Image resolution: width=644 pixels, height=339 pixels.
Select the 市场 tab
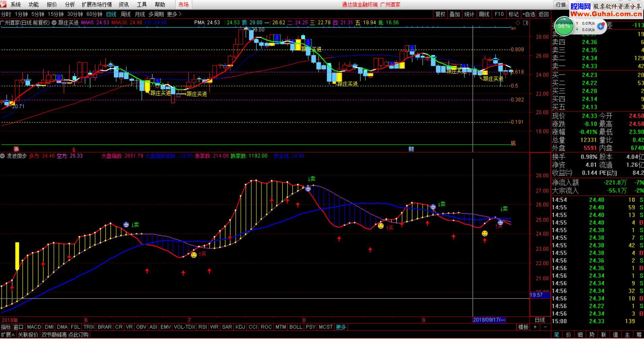(x=184, y=5)
